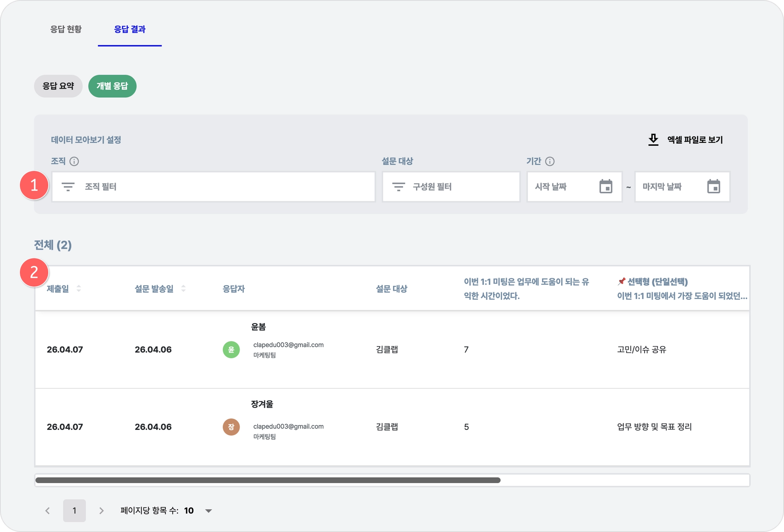Viewport: 784px width, 532px height.
Task: Sort table by 설문 발송일 arrows
Action: (183, 289)
